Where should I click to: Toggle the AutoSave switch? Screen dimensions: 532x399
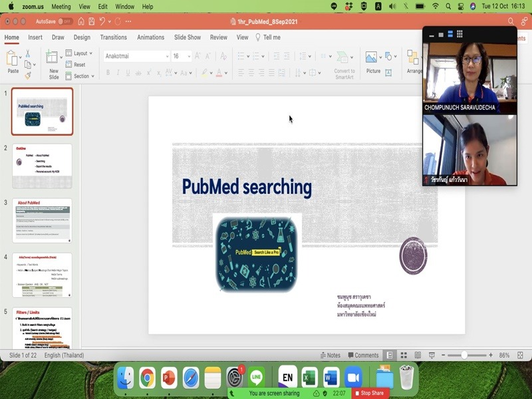coord(65,21)
